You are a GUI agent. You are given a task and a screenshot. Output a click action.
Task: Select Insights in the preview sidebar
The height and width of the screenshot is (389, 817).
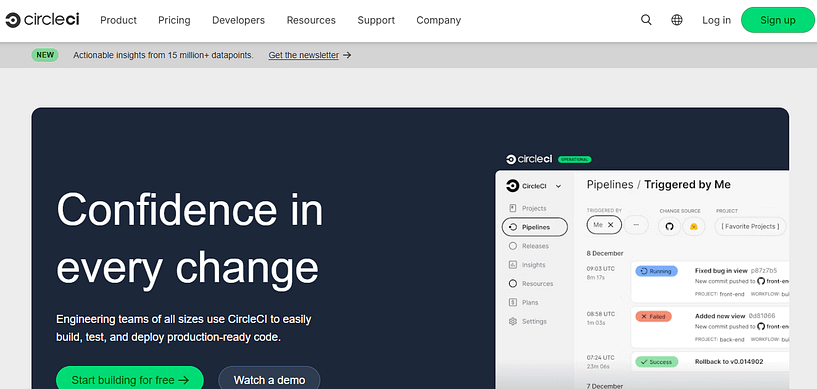pos(534,265)
